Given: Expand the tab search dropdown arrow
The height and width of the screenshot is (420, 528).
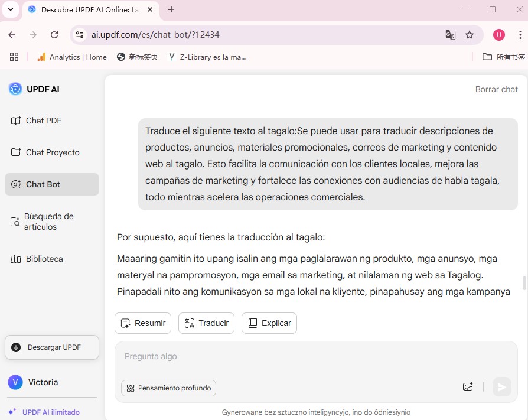Looking at the screenshot, I should pyautogui.click(x=11, y=9).
